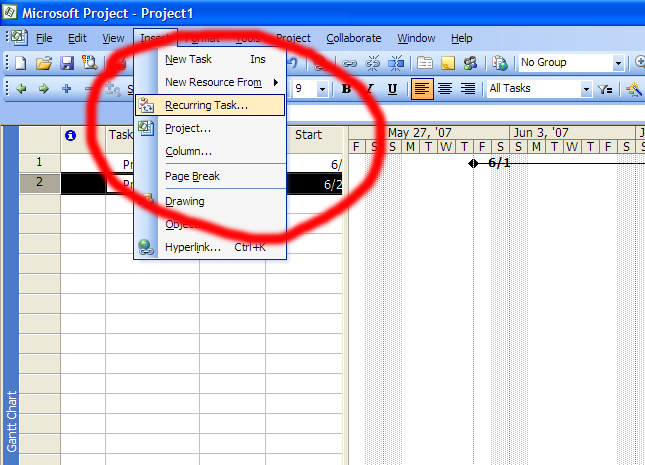The image size is (645, 465).
Task: Click the blue Indicators info column header
Action: (70, 135)
